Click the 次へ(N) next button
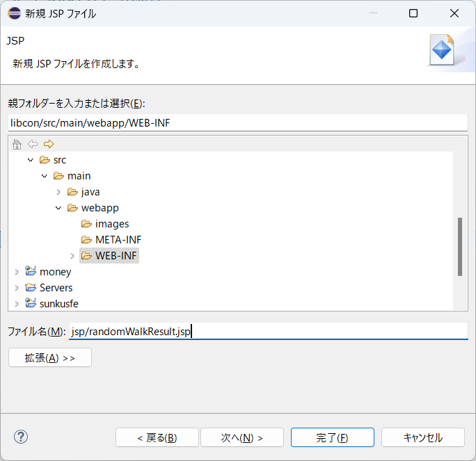Image resolution: width=476 pixels, height=461 pixels. tap(242, 437)
